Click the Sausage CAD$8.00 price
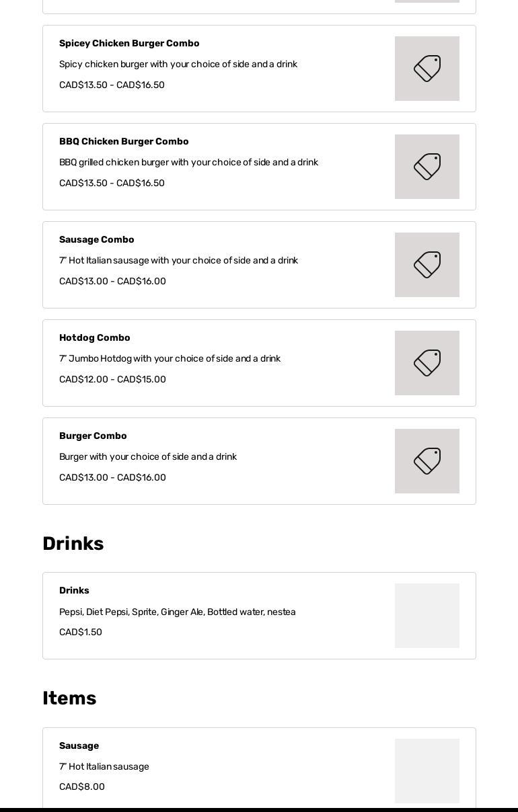The image size is (518, 812). (x=82, y=786)
